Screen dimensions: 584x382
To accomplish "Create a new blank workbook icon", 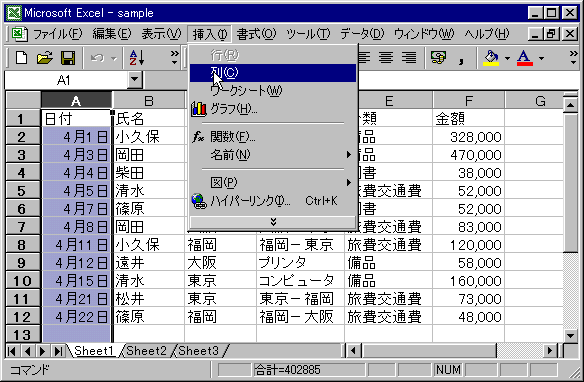I will [x=21, y=58].
